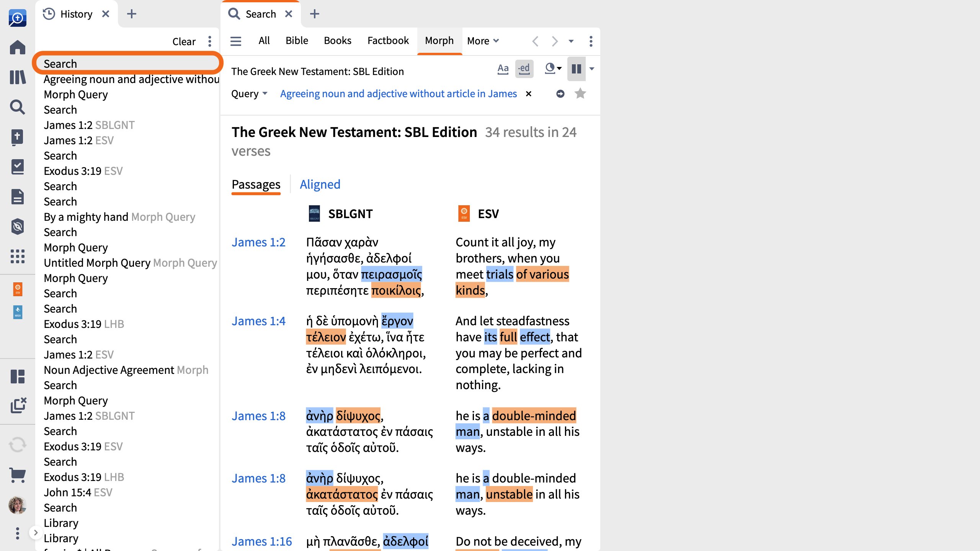The image size is (980, 551).
Task: Click the sync refresh icon in sidebar
Action: [x=18, y=445]
